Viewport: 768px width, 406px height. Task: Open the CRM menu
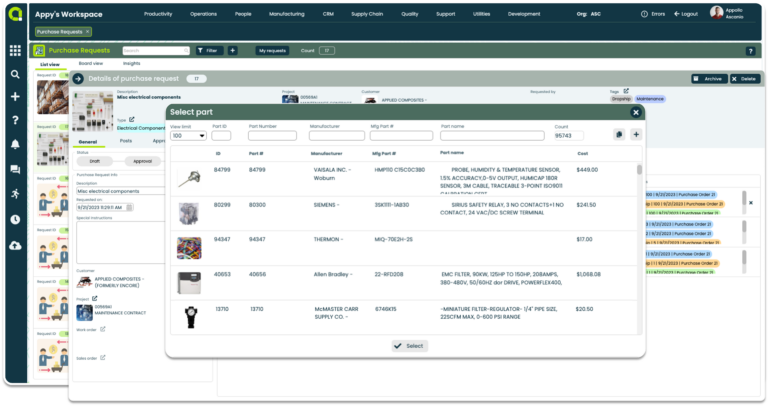(x=328, y=14)
